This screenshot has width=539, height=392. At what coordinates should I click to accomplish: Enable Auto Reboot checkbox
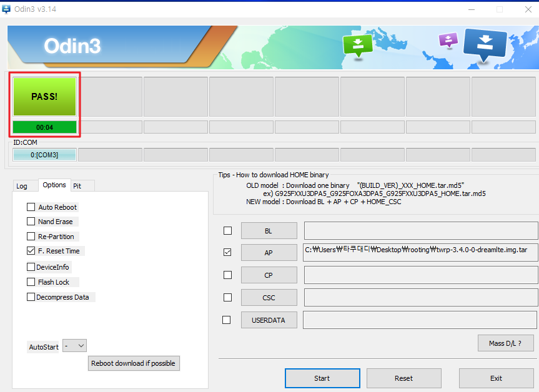pyautogui.click(x=31, y=207)
